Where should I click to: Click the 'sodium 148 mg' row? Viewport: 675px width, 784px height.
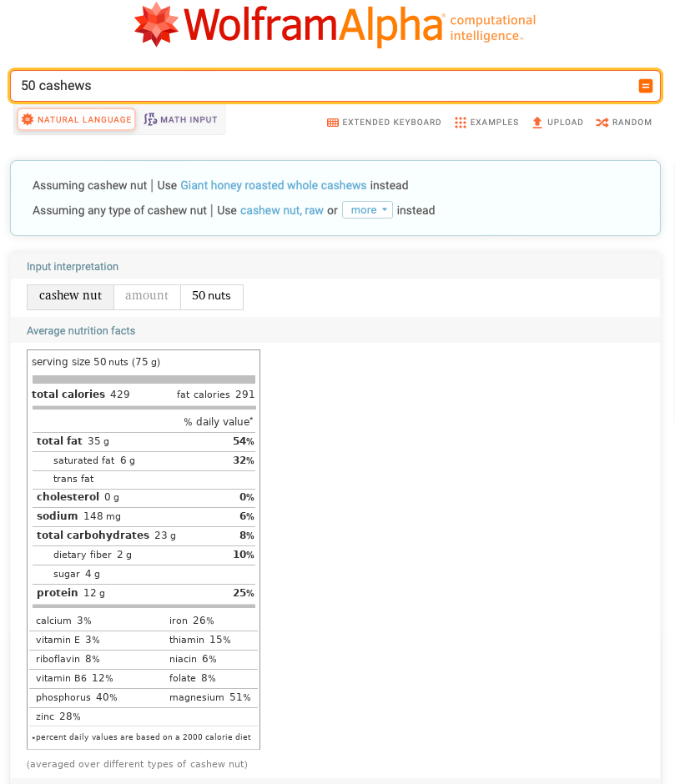coord(144,516)
